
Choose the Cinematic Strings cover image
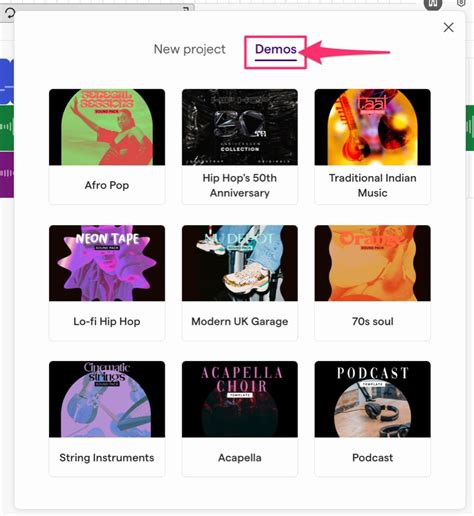[x=107, y=399]
